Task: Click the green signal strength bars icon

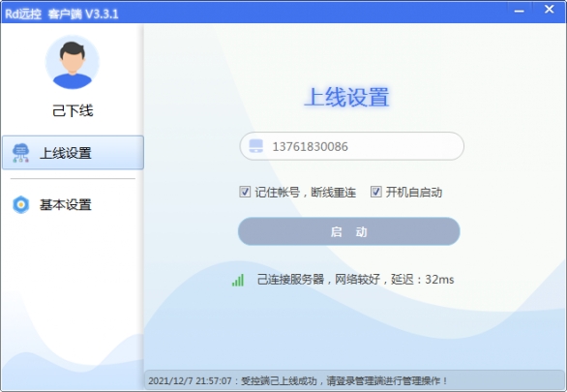Action: (238, 280)
